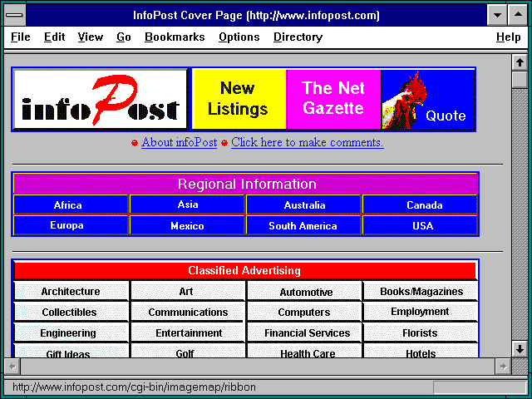Open the Golf classifieds
The width and height of the screenshot is (532, 399).
click(x=187, y=352)
